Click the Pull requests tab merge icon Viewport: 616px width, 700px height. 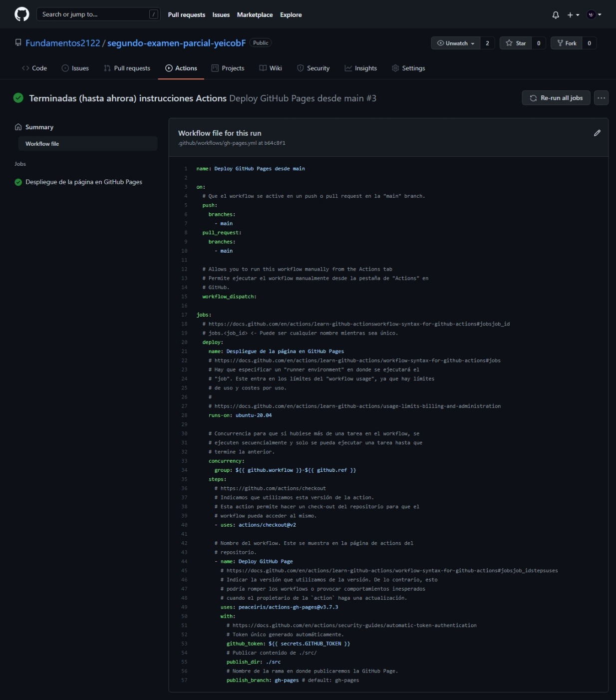(107, 68)
